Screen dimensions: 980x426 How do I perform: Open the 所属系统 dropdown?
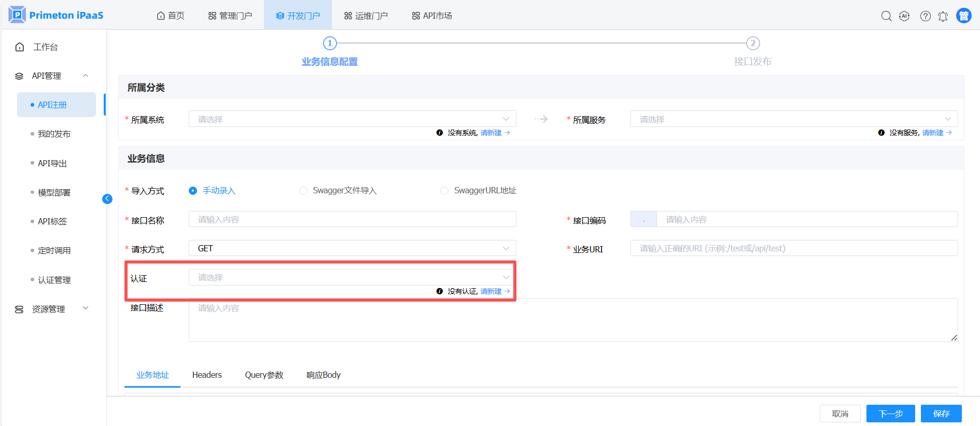(x=352, y=119)
